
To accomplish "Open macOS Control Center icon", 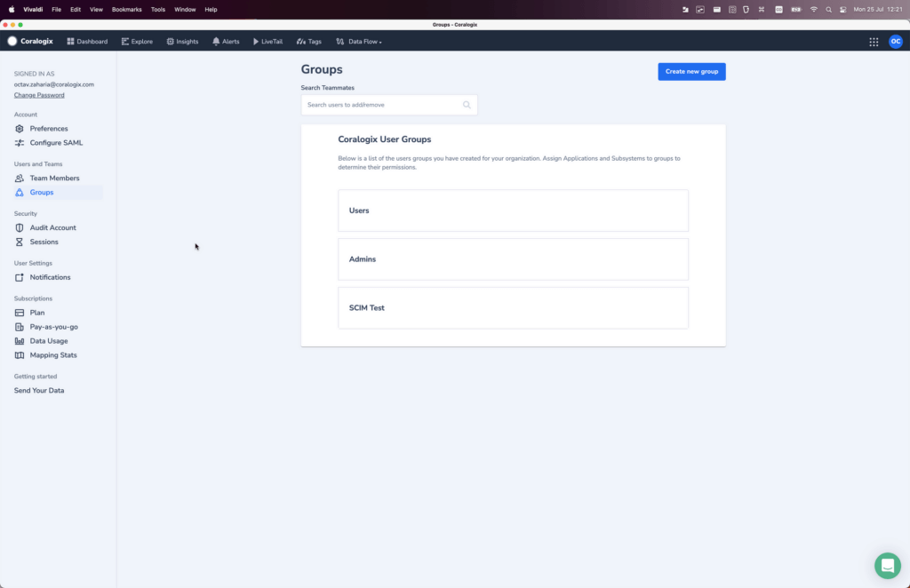I will pos(842,9).
